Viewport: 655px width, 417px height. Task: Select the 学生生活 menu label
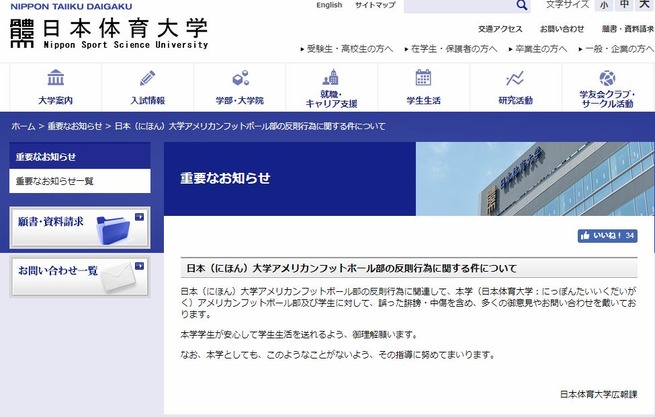point(423,100)
